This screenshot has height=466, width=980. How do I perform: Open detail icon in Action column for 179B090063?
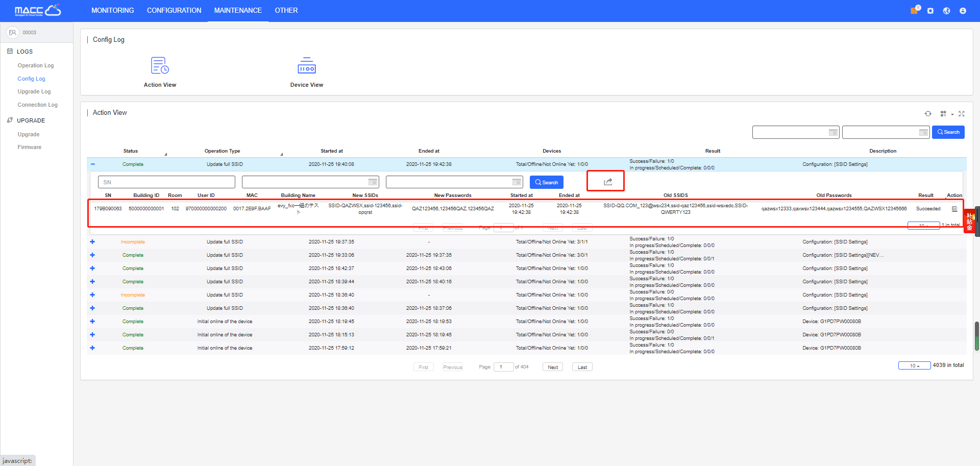click(x=954, y=209)
